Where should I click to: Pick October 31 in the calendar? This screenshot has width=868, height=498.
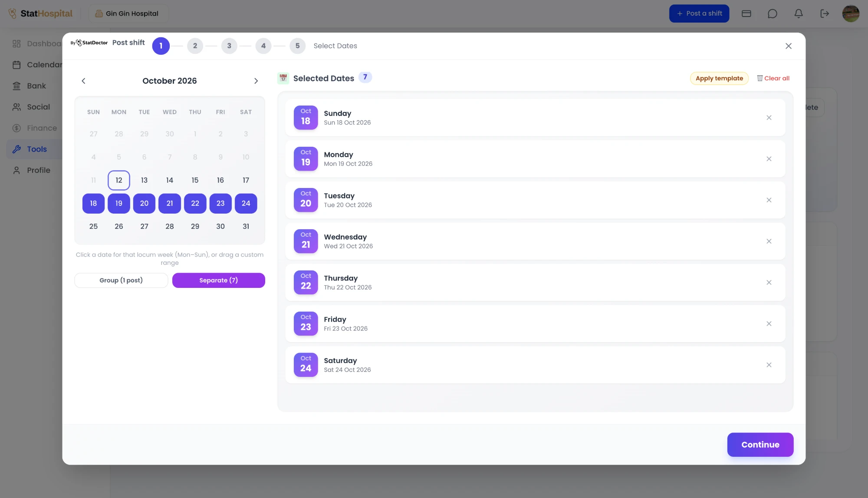coord(246,226)
